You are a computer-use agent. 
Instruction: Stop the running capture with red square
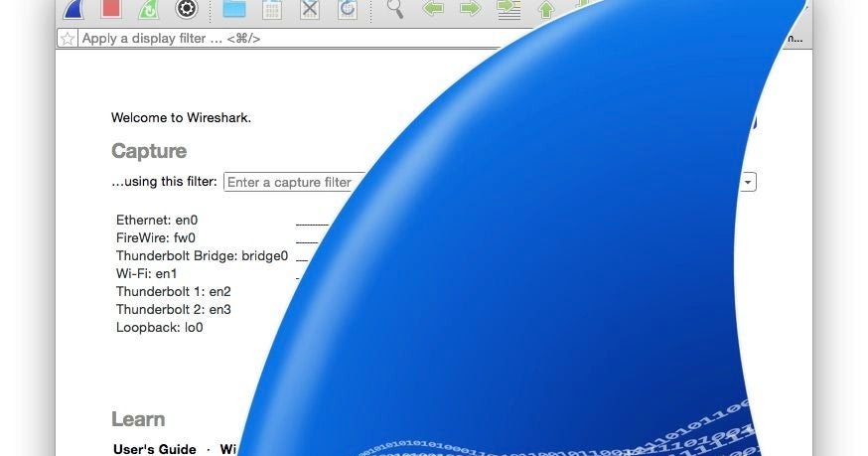tap(111, 8)
